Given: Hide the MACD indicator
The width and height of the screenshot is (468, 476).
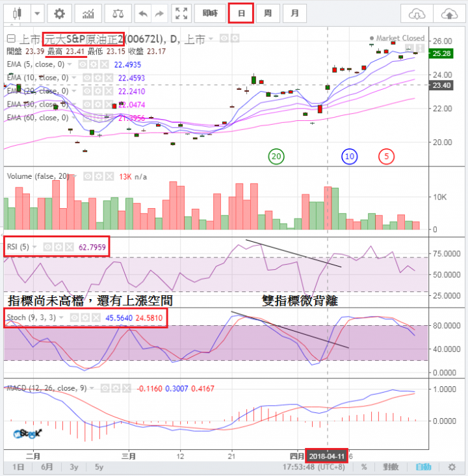Looking at the screenshot, I should (x=105, y=388).
